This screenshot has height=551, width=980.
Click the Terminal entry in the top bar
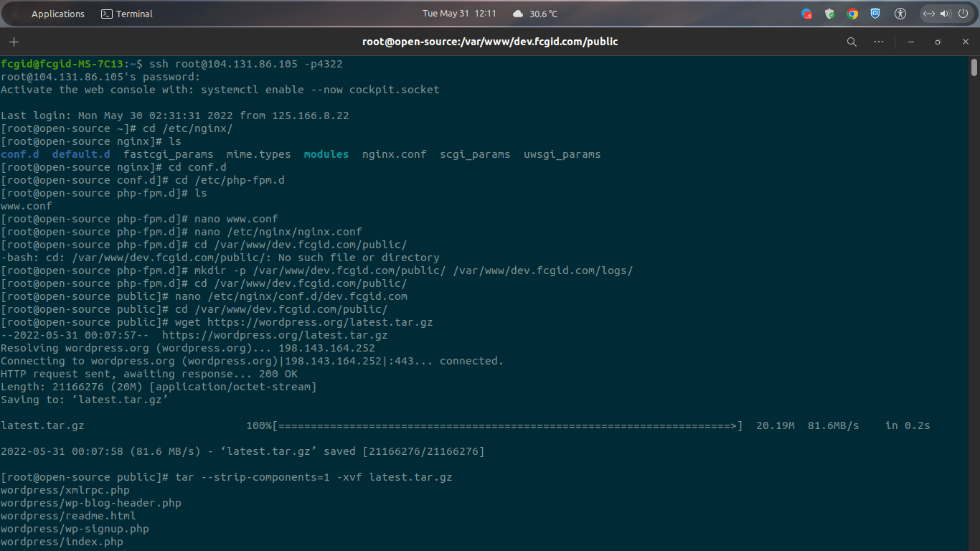tap(126, 14)
